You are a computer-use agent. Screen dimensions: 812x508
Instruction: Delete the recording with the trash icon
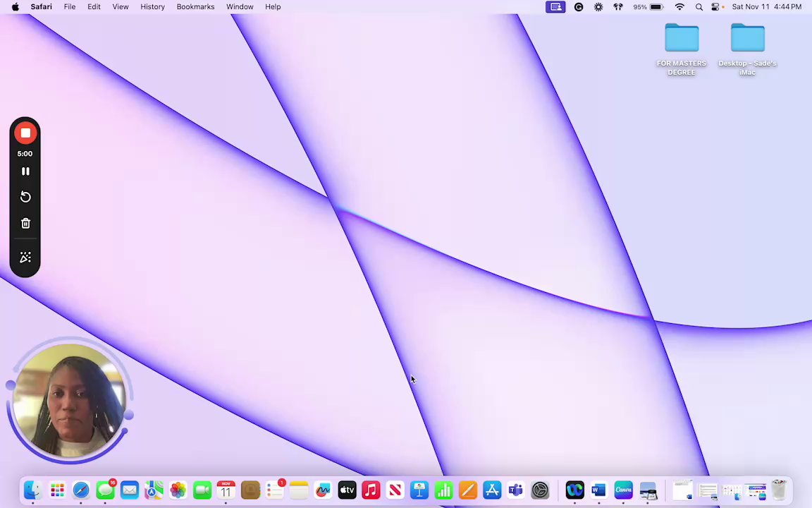point(25,224)
